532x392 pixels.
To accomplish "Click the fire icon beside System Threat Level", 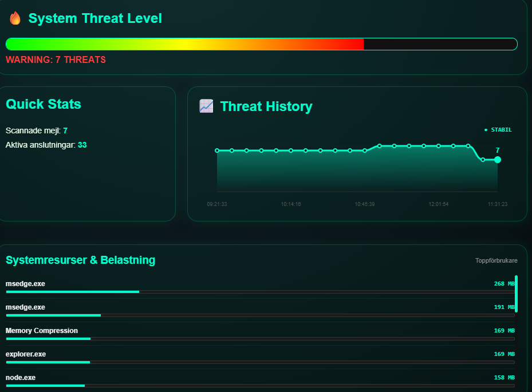I will click(15, 18).
